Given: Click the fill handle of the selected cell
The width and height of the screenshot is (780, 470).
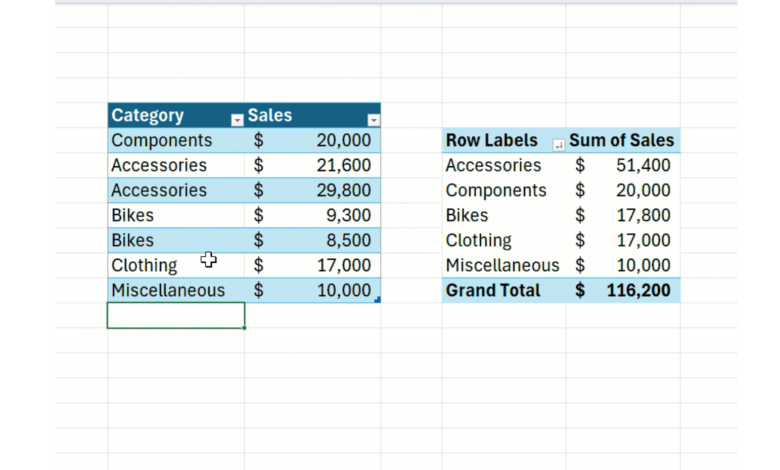Looking at the screenshot, I should (244, 328).
